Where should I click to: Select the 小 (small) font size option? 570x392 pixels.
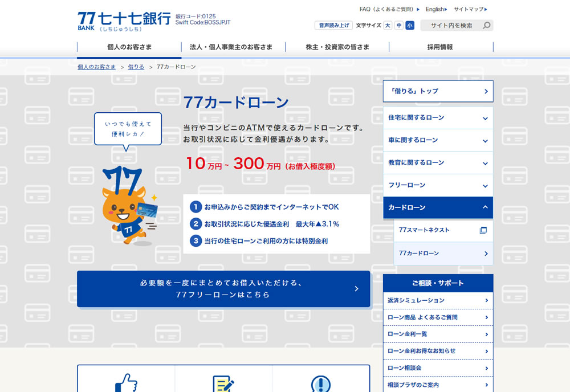coord(409,25)
